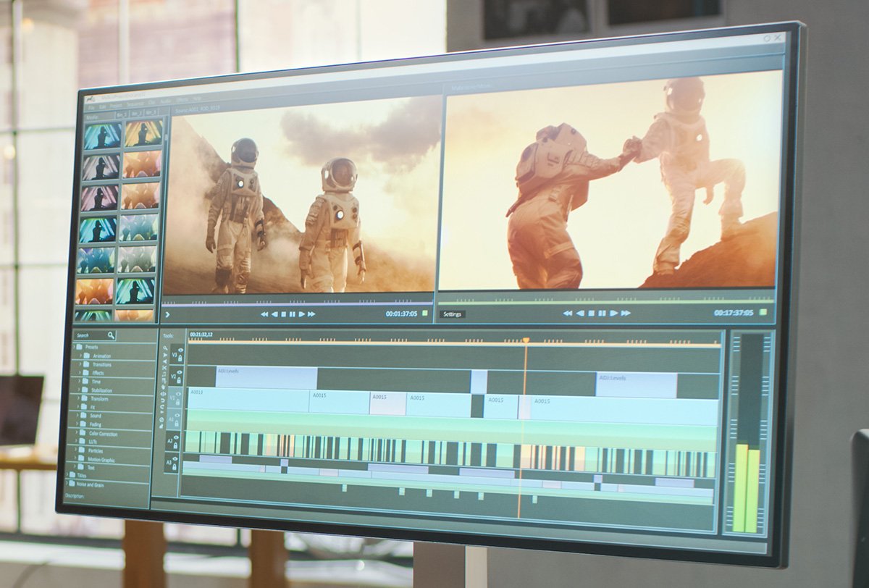Open the Edit menu
Screen dimensions: 869x588
point(103,106)
